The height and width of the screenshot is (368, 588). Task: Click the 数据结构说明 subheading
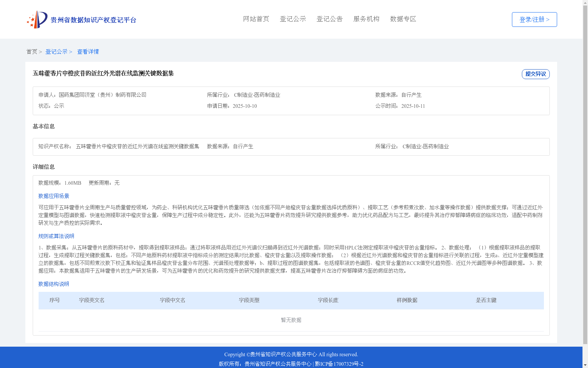(54, 284)
